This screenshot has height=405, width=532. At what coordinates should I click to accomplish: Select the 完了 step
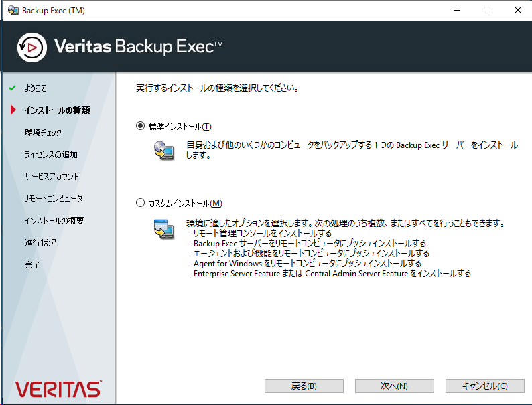[x=32, y=264]
